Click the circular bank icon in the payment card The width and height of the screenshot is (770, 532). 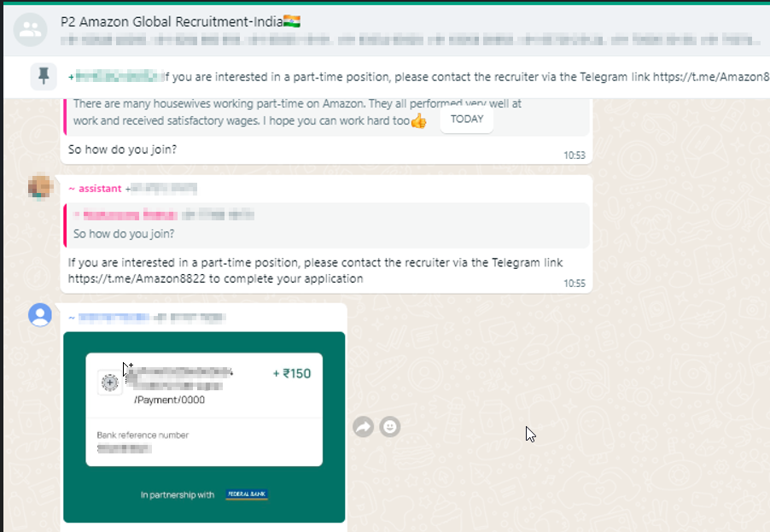110,383
